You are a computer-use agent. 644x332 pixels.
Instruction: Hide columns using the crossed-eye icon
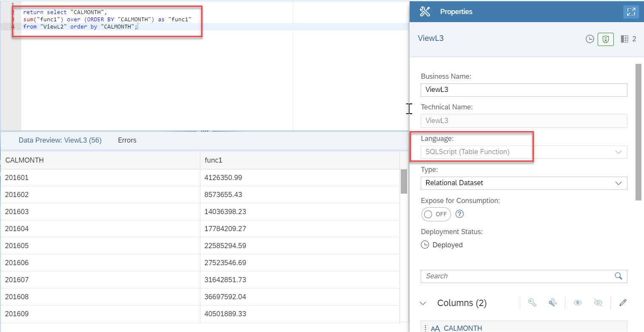[598, 303]
